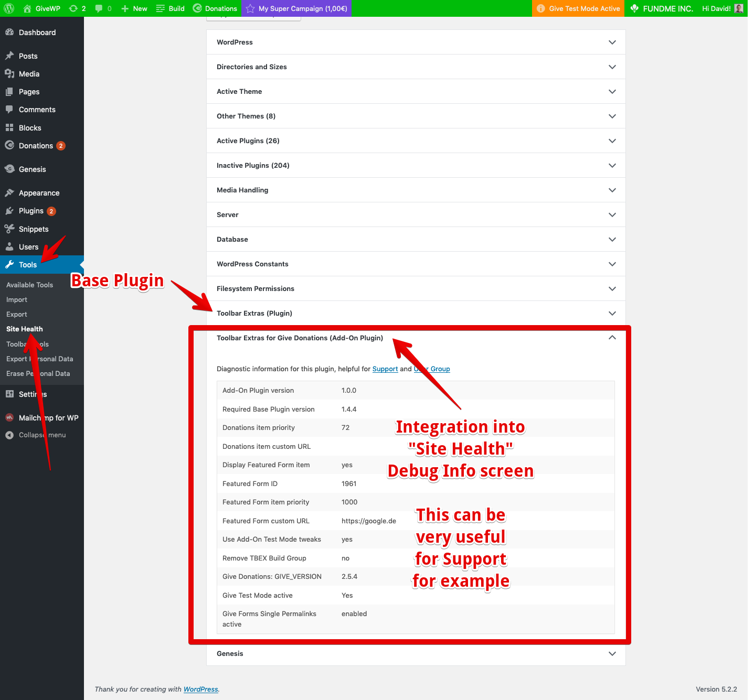Viewport: 754px width, 700px height.
Task: Click the WordPress logo in admin bar
Action: point(9,8)
